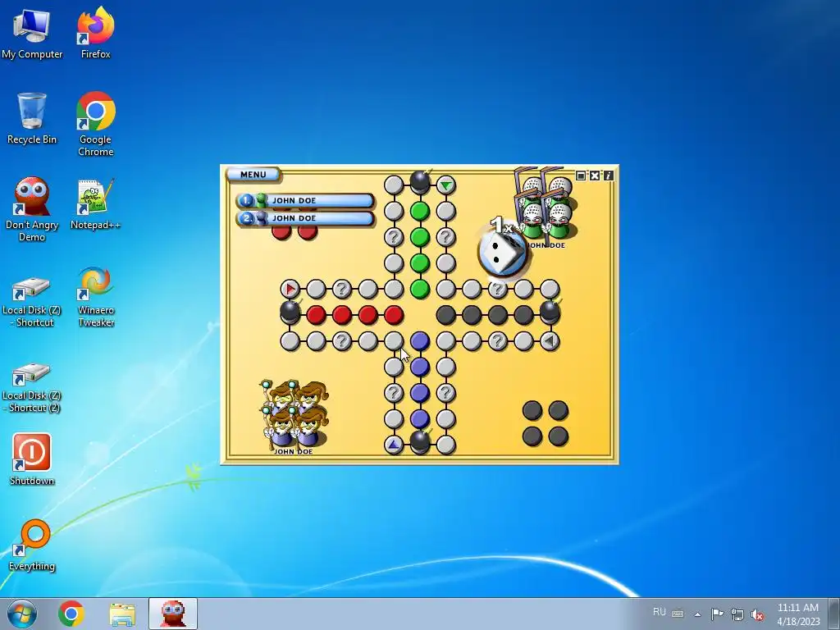Open My Computer desktop icon

pos(32,33)
